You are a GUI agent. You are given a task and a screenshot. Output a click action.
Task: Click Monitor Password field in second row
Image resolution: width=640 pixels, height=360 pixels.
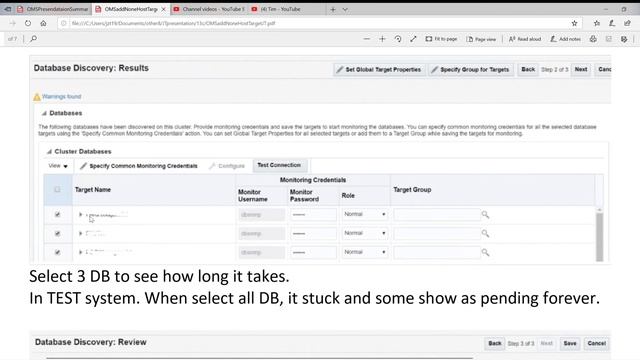(x=313, y=233)
